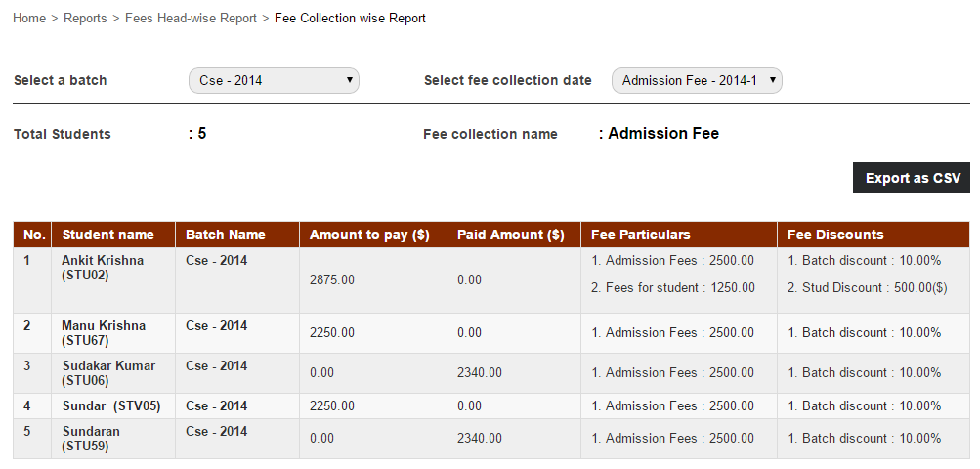Screen dimensions: 980x469
Task: Click the Fee Particulars column header
Action: [x=641, y=234]
